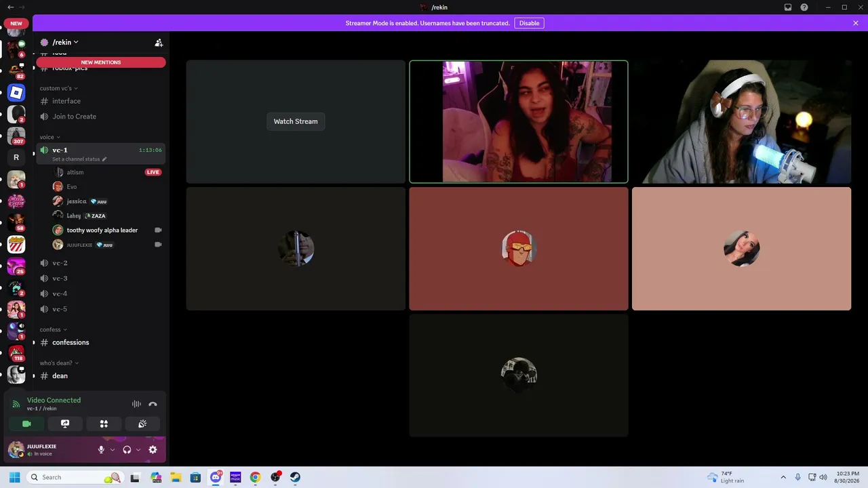The height and width of the screenshot is (488, 868).
Task: Disable Streamer Mode
Action: pos(530,23)
